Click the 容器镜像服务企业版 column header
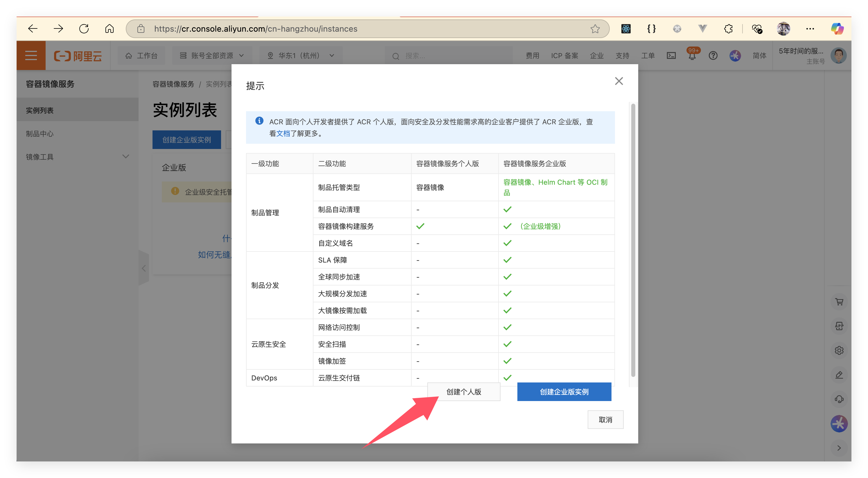The height and width of the screenshot is (478, 868). pos(556,164)
